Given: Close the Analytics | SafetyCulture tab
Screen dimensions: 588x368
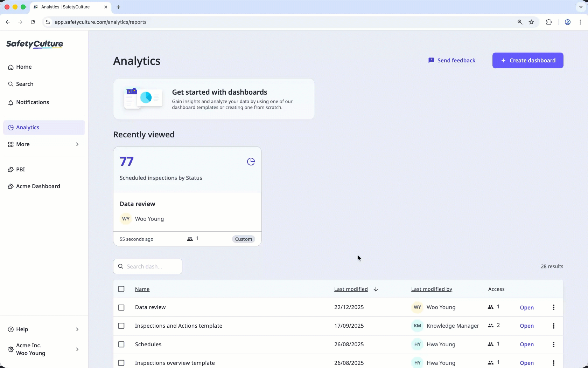Looking at the screenshot, I should [x=106, y=7].
